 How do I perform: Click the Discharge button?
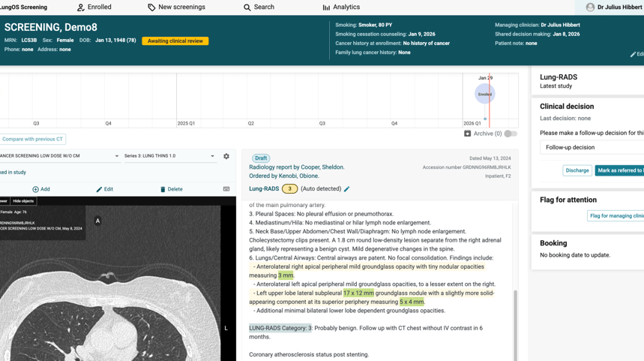click(x=577, y=170)
